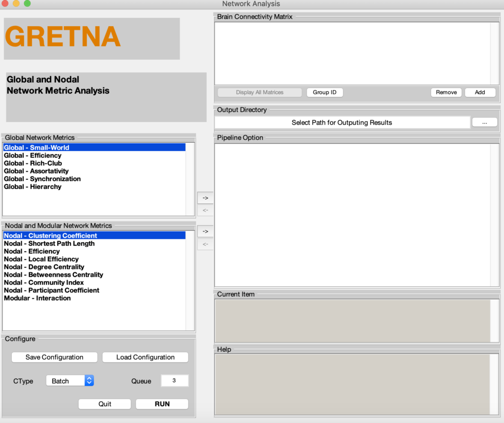Minimize the window with yellow button
This screenshot has height=423, width=504.
16,3
